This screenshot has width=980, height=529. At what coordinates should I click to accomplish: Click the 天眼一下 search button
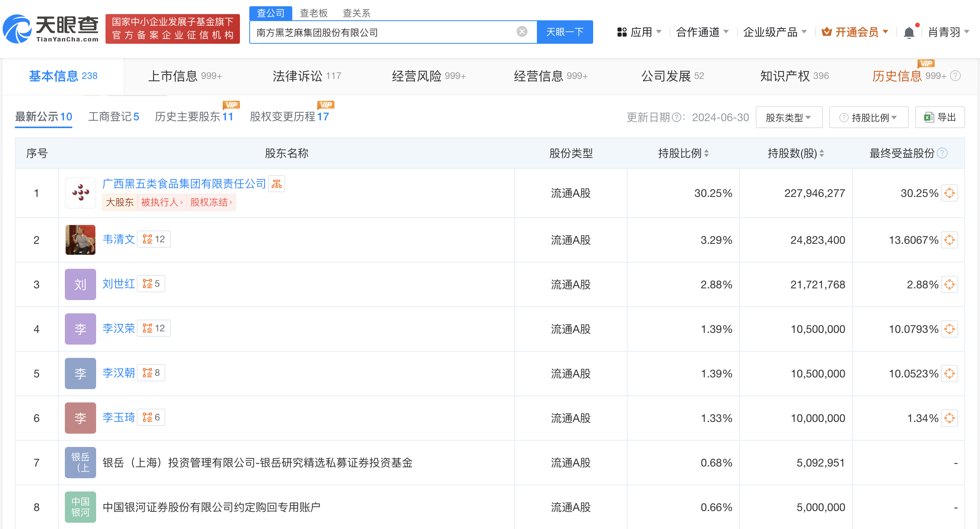pos(564,32)
